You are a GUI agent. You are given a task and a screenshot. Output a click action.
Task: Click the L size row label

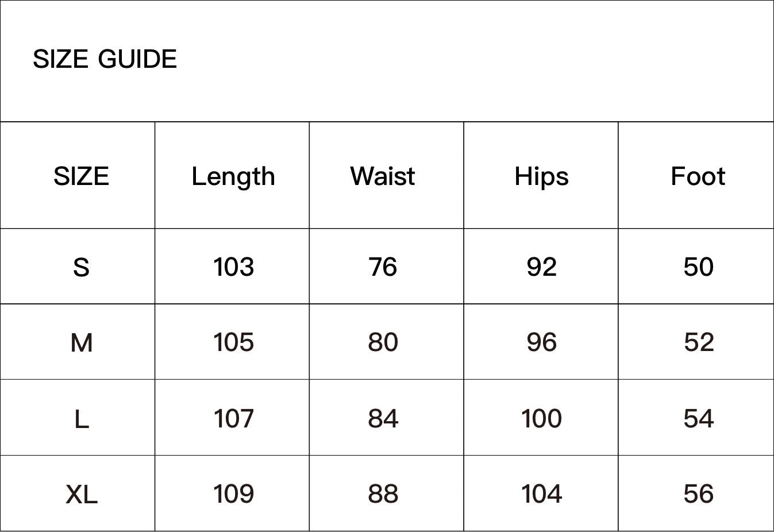(x=81, y=419)
